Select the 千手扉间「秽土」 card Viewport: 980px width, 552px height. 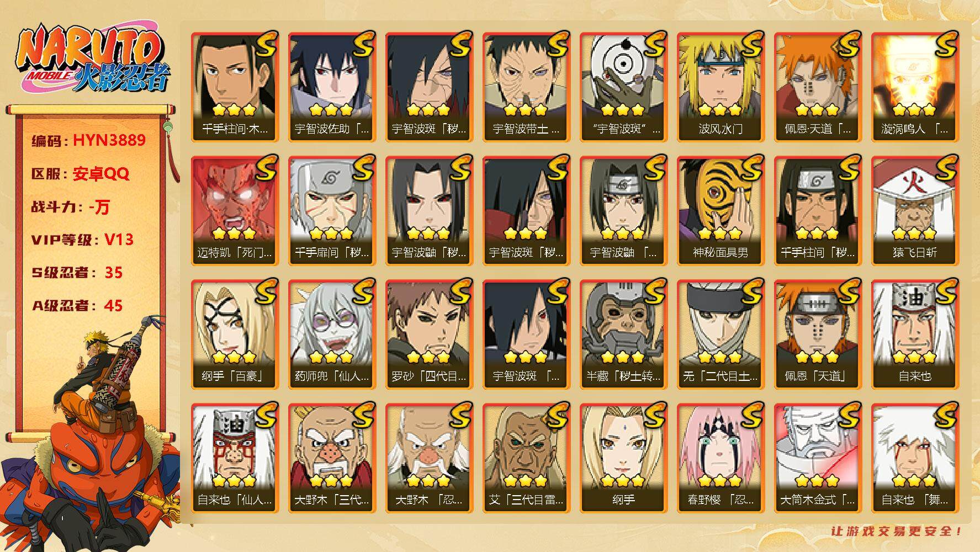[x=332, y=211]
